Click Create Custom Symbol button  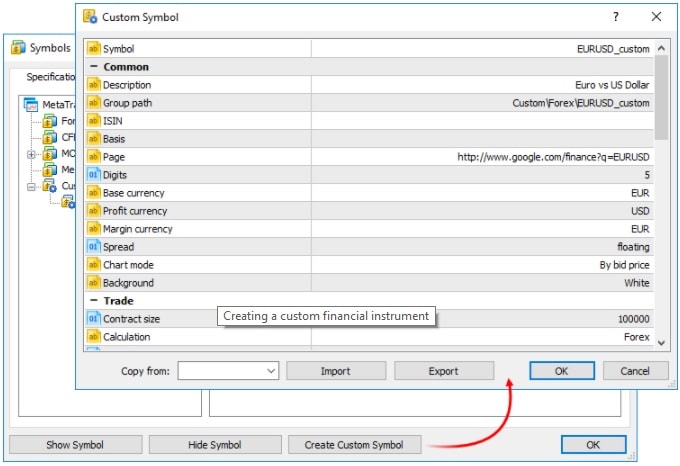point(354,445)
